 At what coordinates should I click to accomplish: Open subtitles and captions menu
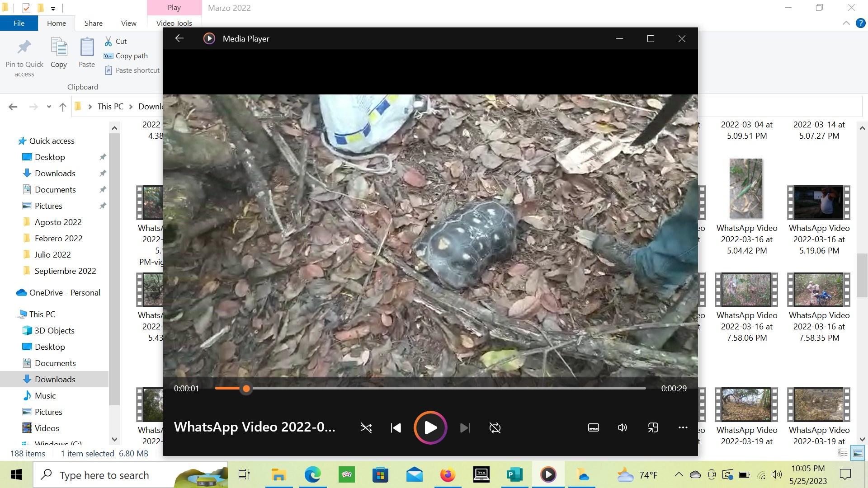tap(593, 427)
